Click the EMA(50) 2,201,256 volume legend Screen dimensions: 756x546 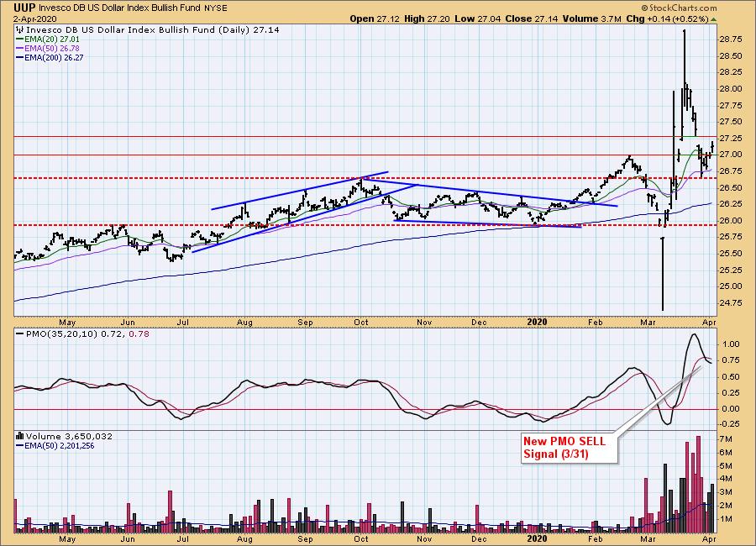60,446
